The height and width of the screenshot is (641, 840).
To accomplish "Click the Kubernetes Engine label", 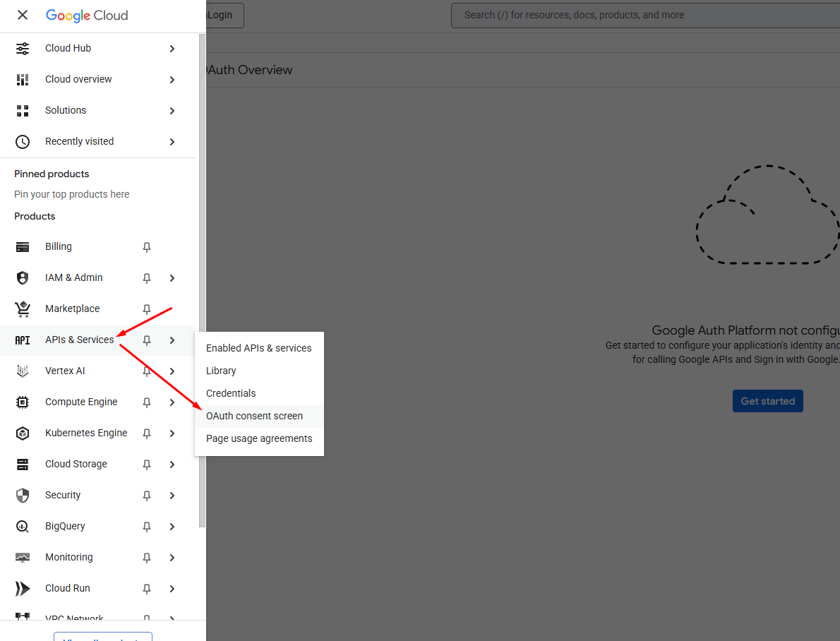I will [86, 433].
